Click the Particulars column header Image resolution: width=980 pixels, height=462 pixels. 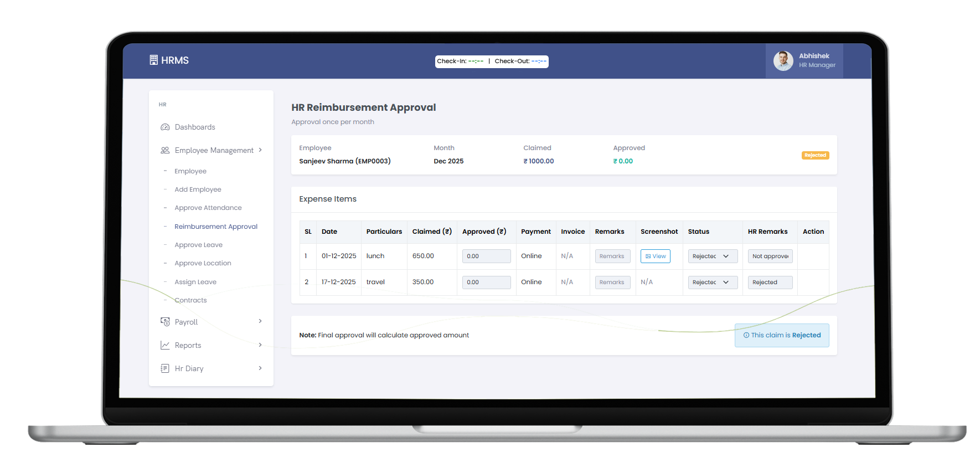click(384, 232)
